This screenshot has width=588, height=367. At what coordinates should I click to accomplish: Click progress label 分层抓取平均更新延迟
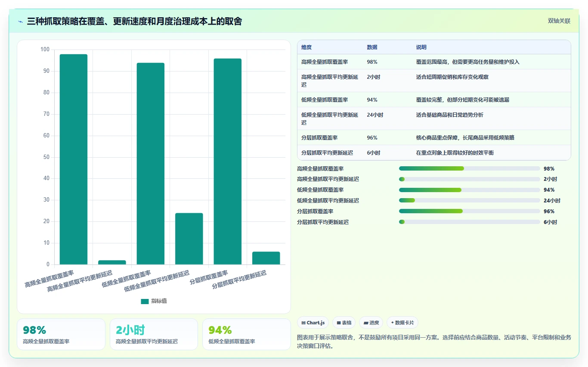323,222
